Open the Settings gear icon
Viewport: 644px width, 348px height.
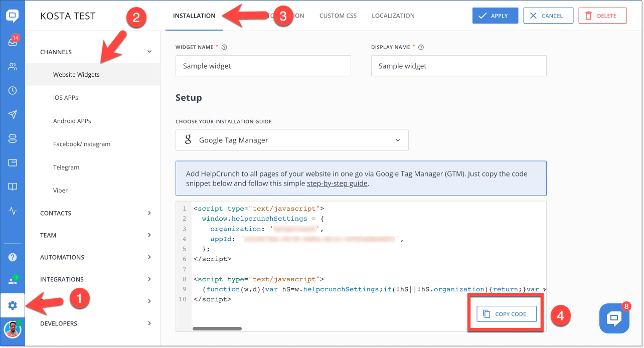pyautogui.click(x=13, y=305)
